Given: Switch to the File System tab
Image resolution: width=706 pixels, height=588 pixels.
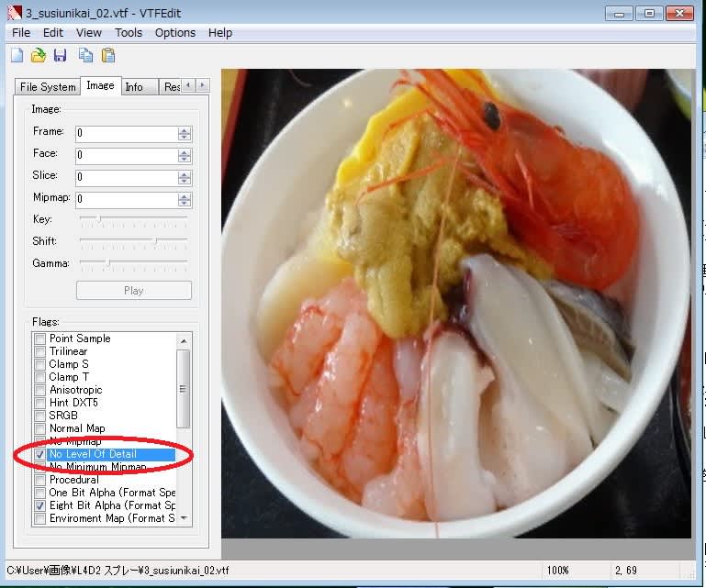Looking at the screenshot, I should (x=48, y=87).
